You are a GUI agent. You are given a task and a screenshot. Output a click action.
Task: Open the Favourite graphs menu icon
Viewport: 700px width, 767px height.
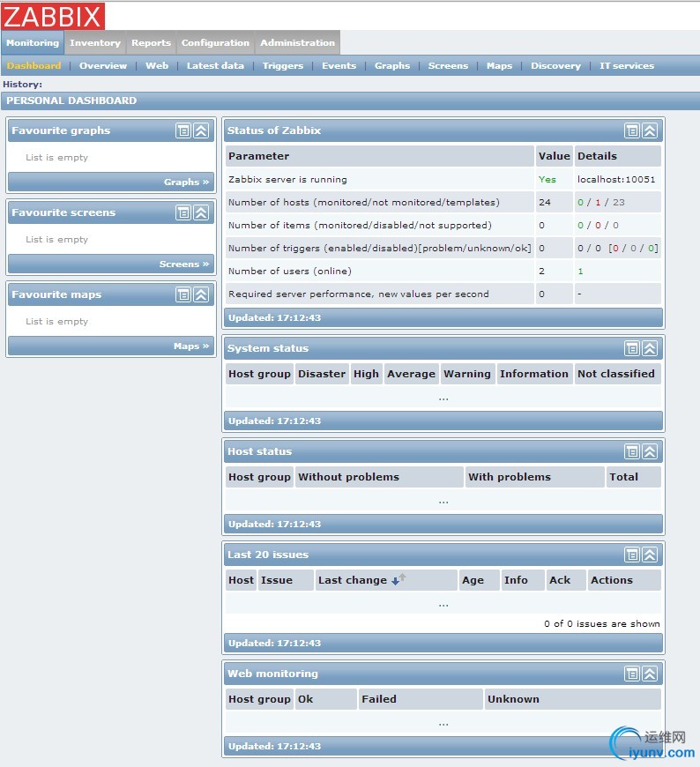tap(183, 130)
